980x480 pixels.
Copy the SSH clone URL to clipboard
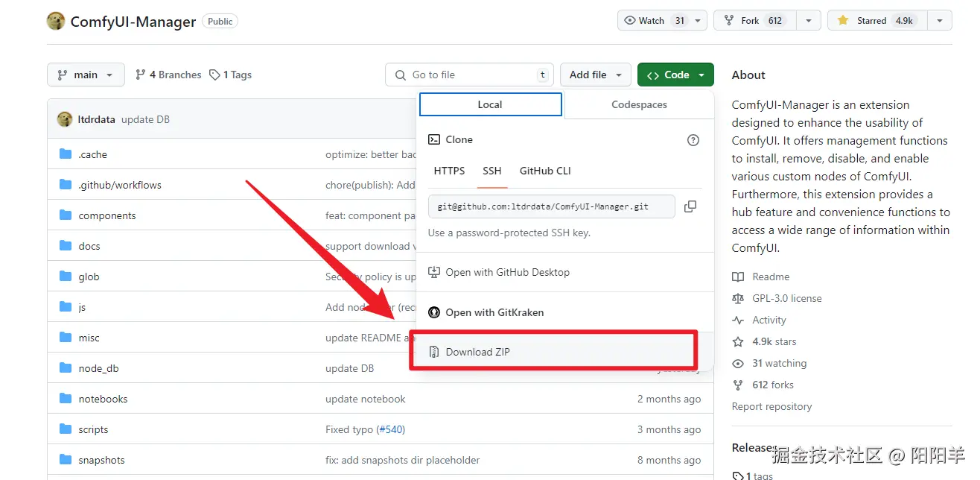click(x=690, y=206)
